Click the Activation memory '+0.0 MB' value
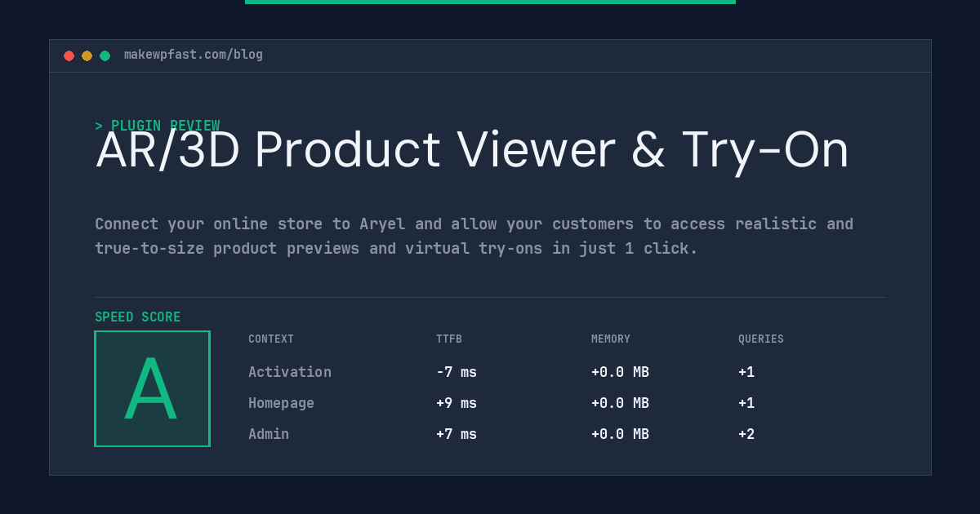Screen dimensions: 980x514 pos(620,372)
